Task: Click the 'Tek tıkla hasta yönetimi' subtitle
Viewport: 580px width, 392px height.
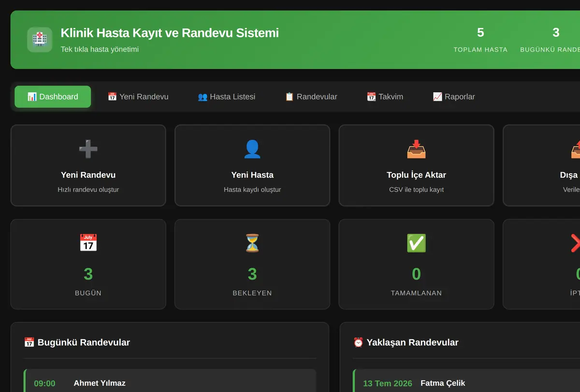Action: click(x=100, y=49)
